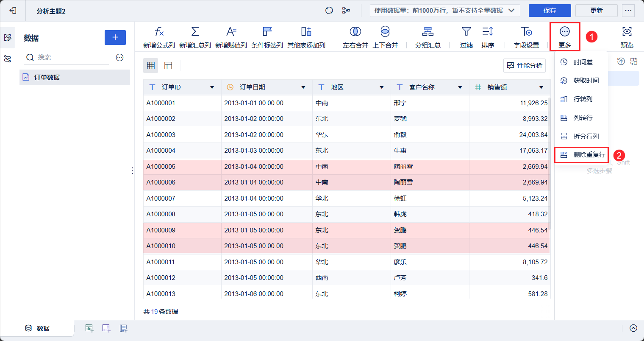
Task: Select the 订单数据 table in the data list
Action: coord(75,77)
